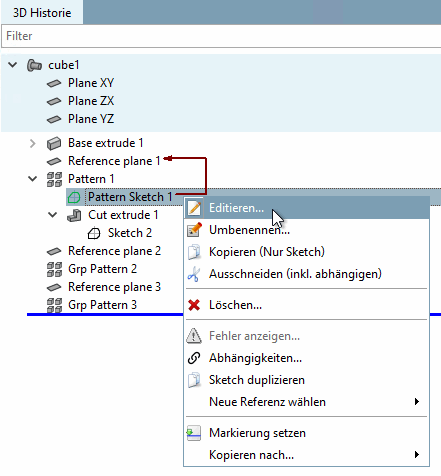Image resolution: width=441 pixels, height=476 pixels.
Task: Collapse the Cut extrude 1 node
Action: (x=53, y=215)
